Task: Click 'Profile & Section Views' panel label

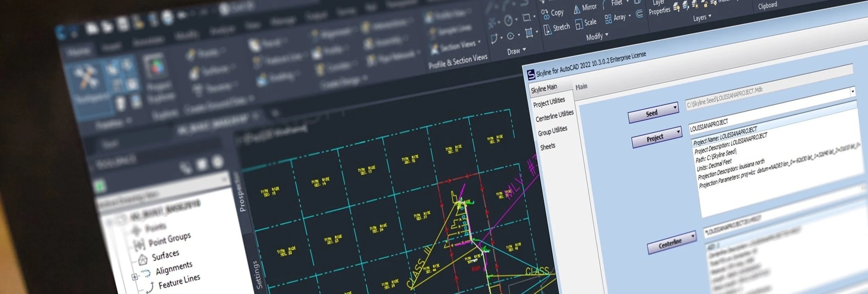Action: 458,61
